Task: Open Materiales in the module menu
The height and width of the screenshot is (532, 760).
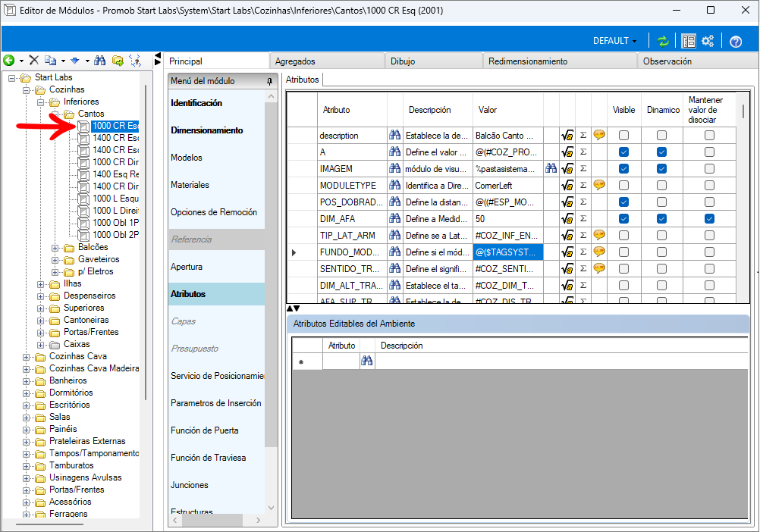Action: click(190, 185)
